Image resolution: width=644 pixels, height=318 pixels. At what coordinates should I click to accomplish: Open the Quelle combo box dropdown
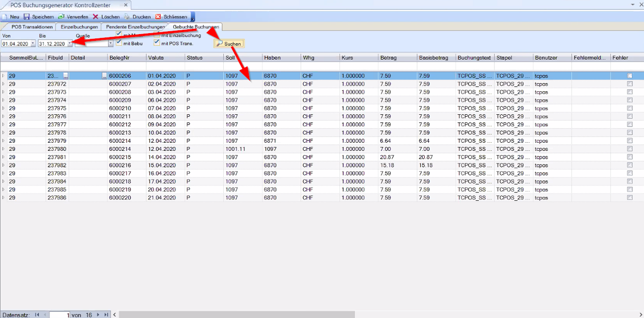click(111, 44)
